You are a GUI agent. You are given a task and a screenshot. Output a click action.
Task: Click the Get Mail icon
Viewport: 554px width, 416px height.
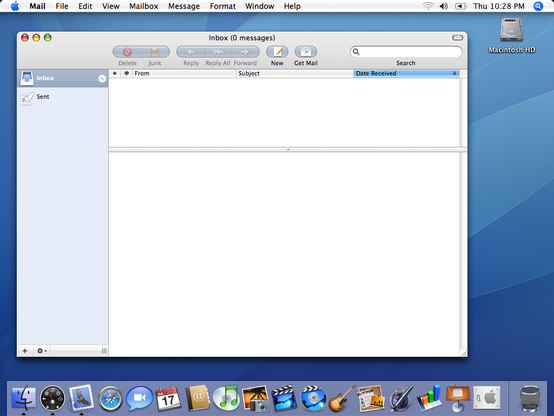coord(306,52)
